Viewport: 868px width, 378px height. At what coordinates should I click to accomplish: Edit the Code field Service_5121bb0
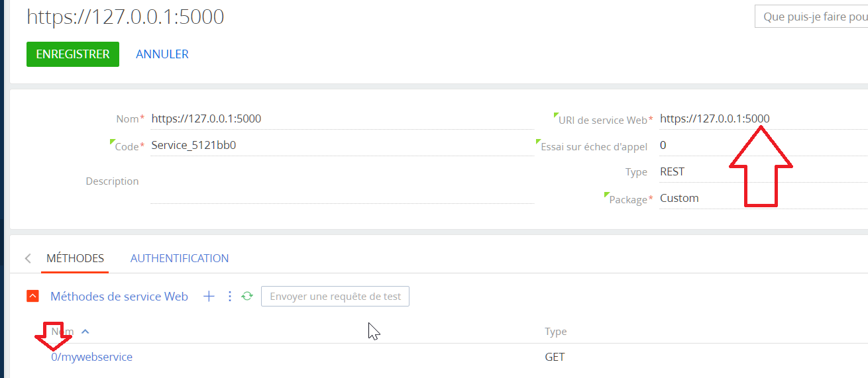(x=342, y=146)
